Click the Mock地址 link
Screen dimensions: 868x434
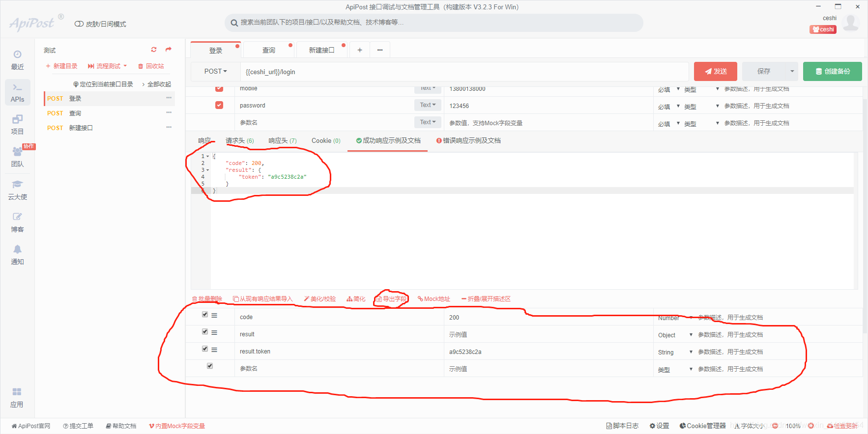click(x=434, y=298)
